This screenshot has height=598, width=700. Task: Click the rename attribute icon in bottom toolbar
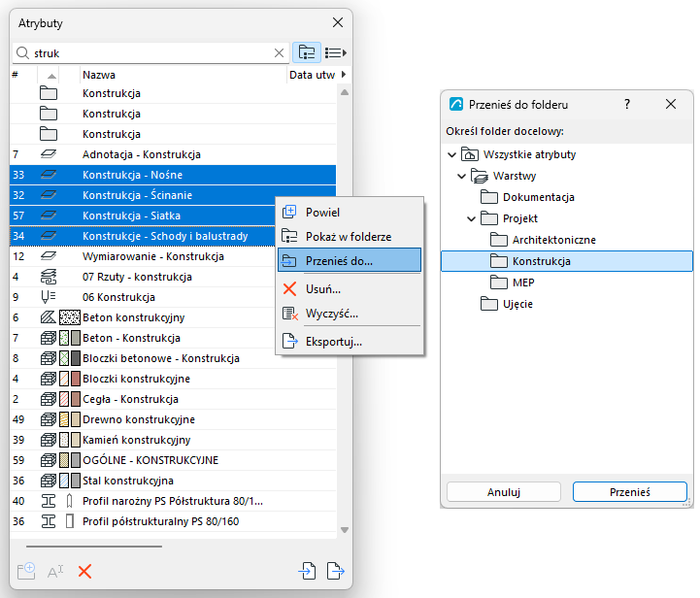(x=55, y=571)
